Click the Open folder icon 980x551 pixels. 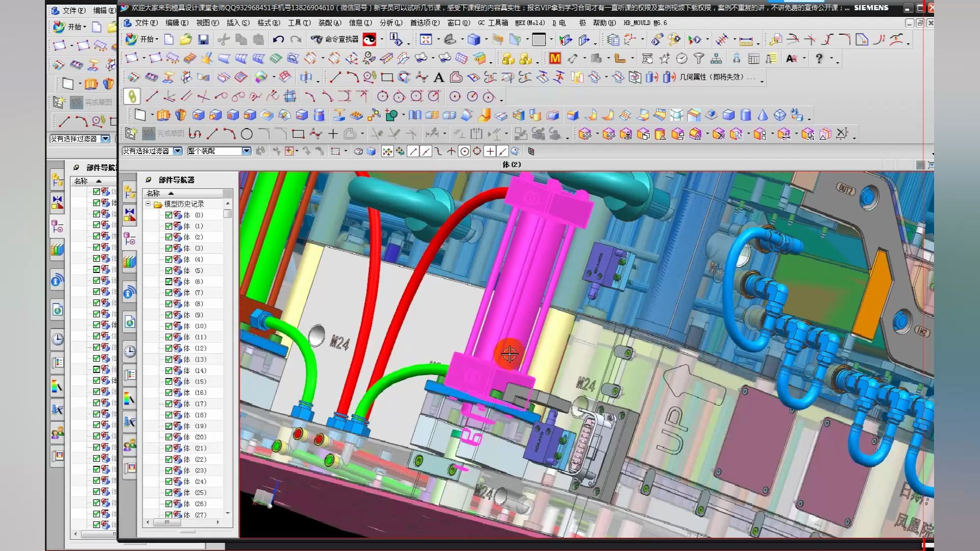[186, 40]
